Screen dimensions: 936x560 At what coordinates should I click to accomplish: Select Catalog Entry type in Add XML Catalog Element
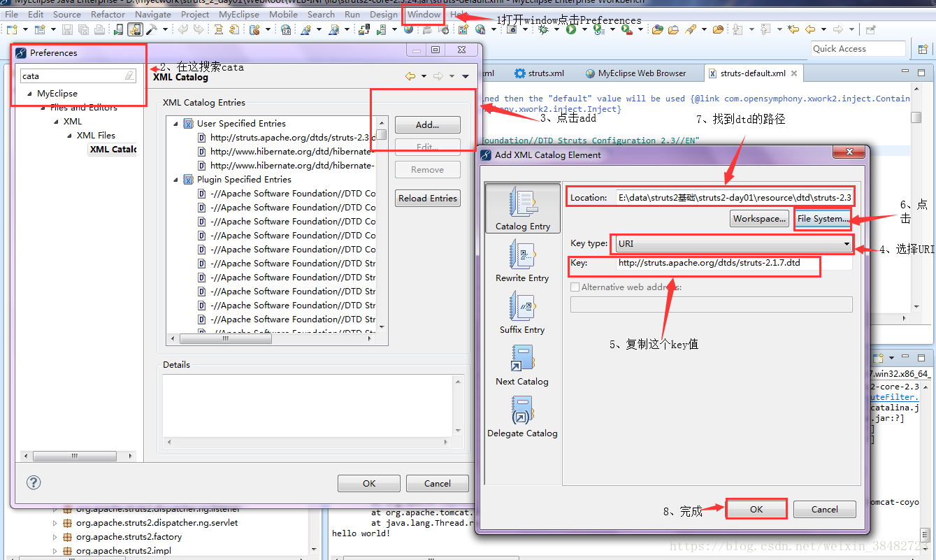point(523,208)
